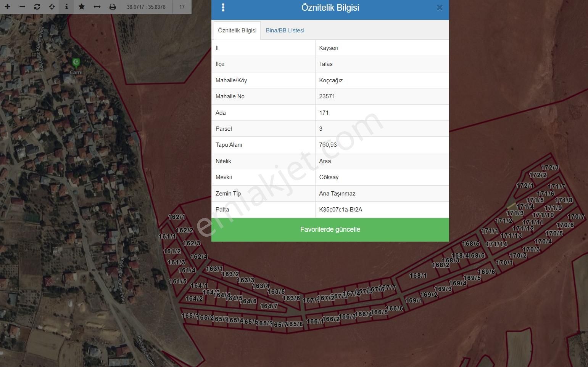Viewport: 588px width, 367px height.
Task: Click parcel 172/2 on the map
Action: (538, 175)
